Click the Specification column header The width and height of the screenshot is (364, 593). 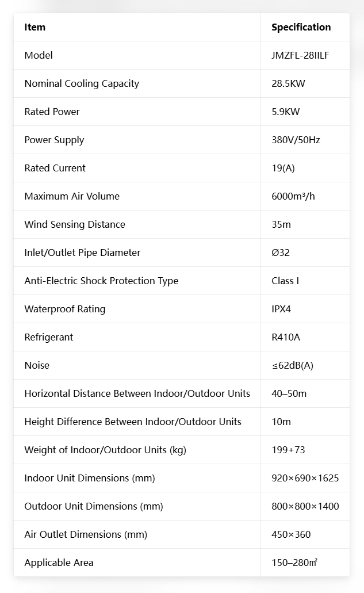tap(301, 27)
